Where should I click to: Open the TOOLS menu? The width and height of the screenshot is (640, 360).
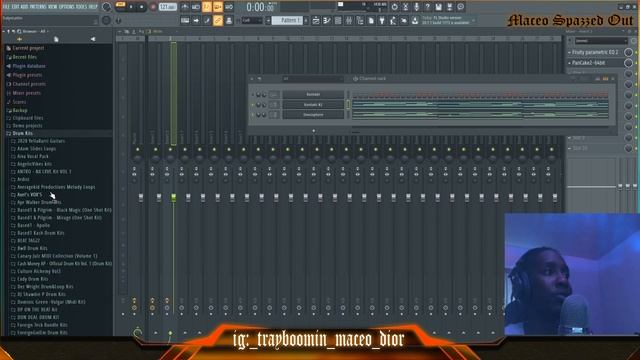point(81,7)
